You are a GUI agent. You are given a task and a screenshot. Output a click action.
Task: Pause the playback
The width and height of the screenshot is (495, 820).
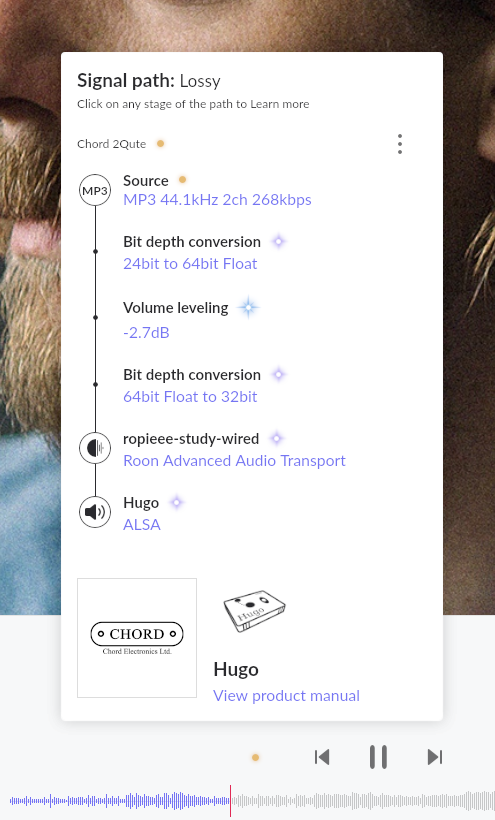click(378, 757)
